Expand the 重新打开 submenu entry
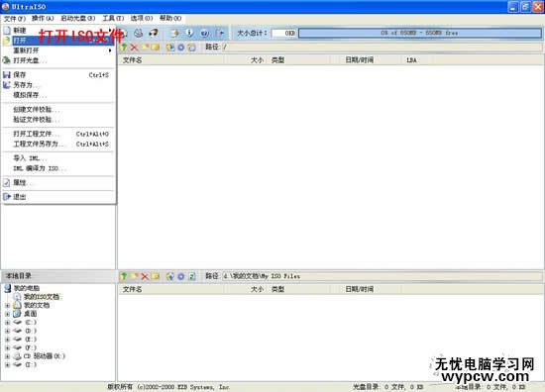The width and height of the screenshot is (545, 392). (x=58, y=50)
